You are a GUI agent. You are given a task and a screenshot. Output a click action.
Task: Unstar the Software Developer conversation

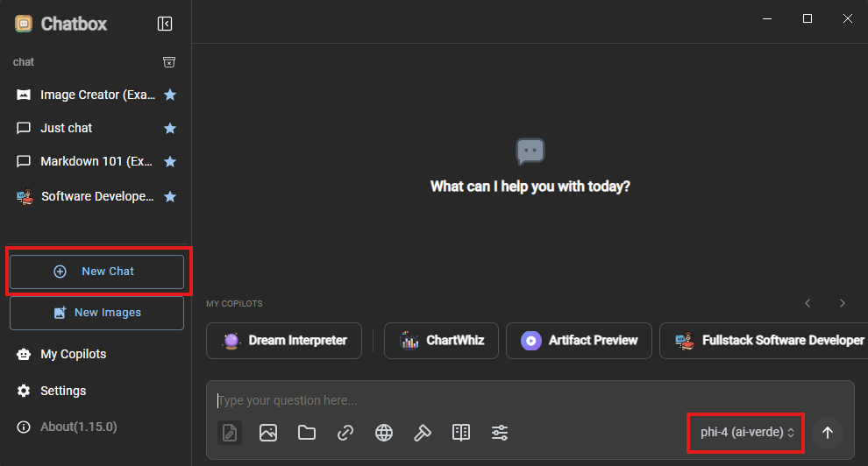tap(170, 196)
